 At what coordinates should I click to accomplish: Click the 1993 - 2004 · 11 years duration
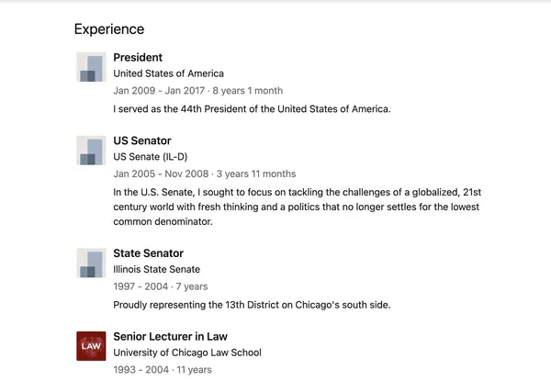pos(162,369)
